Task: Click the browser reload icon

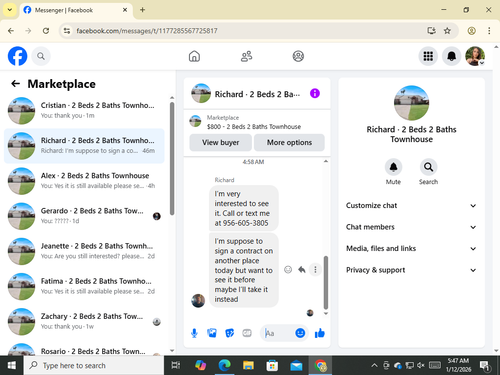Action: click(x=46, y=31)
